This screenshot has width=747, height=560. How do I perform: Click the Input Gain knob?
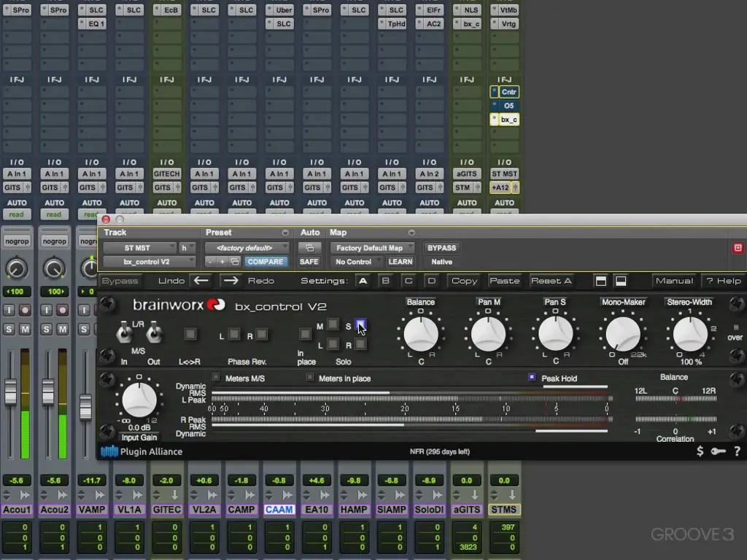139,400
